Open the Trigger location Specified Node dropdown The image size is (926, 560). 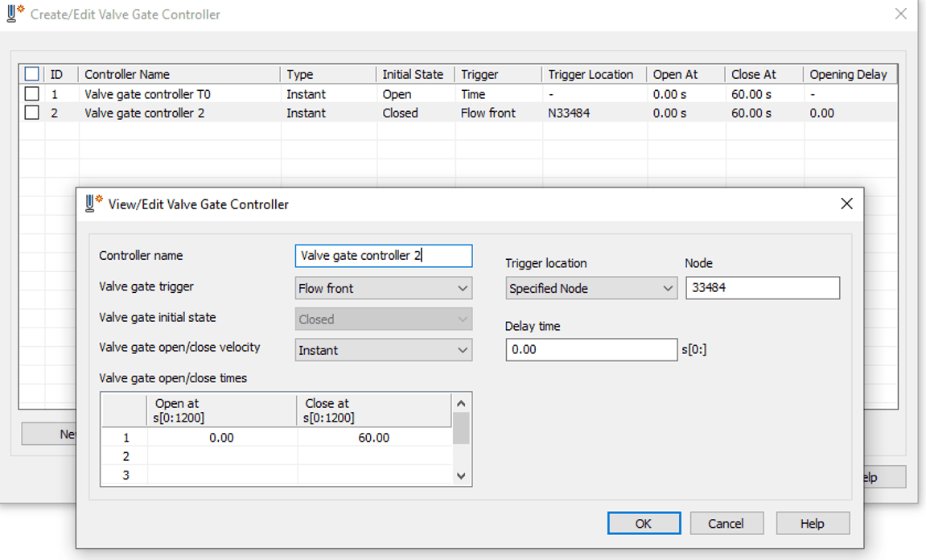coord(591,288)
